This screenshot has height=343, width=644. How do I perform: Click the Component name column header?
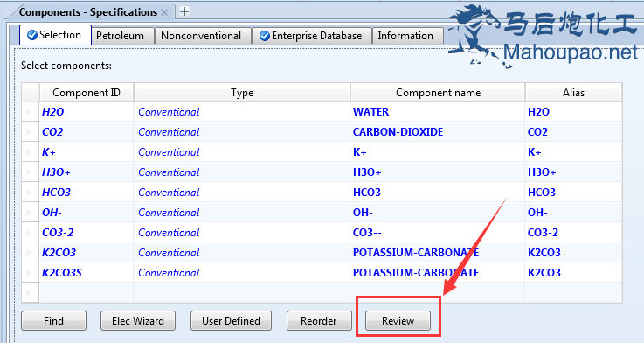pos(438,93)
